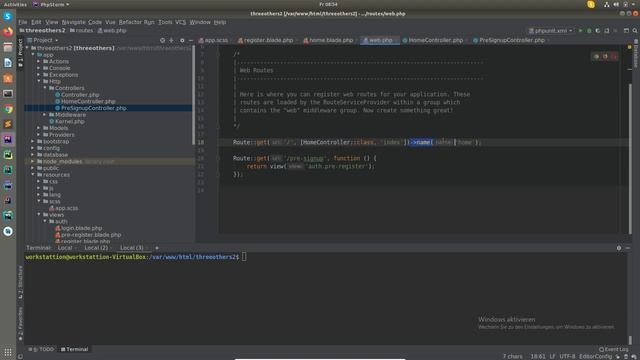The width and height of the screenshot is (640, 360).
Task: Expand the Exceptions folder
Action: pos(39,75)
